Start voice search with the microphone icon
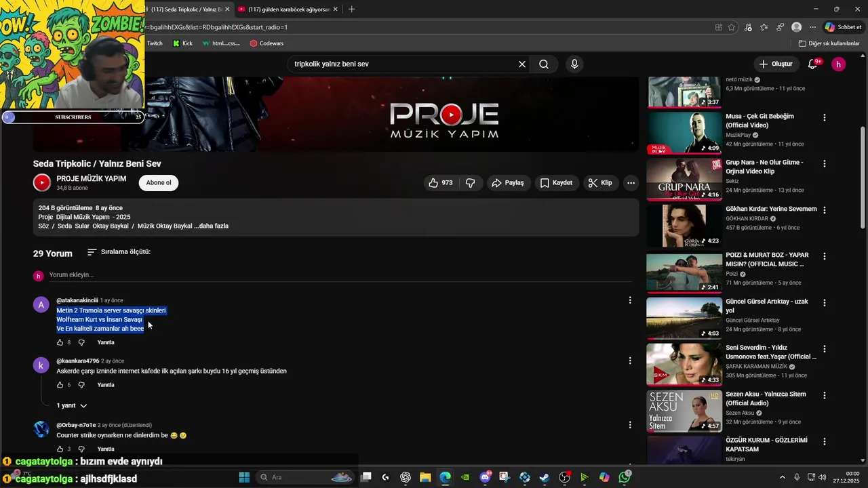Screen dimensions: 868x488 [x=574, y=64]
